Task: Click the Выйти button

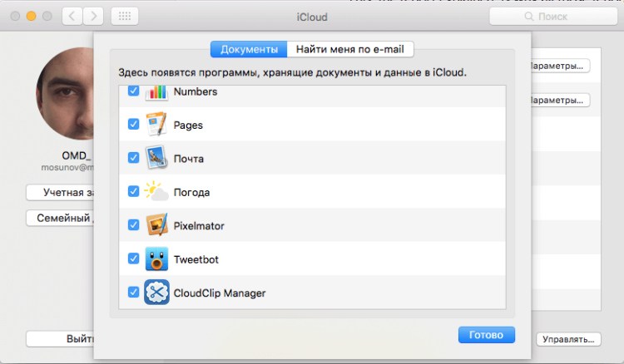Action: [x=60, y=339]
